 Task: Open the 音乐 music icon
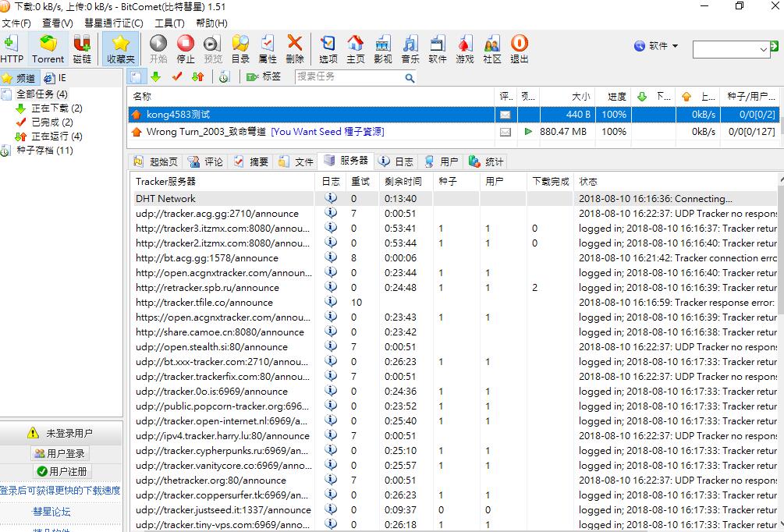[x=410, y=49]
